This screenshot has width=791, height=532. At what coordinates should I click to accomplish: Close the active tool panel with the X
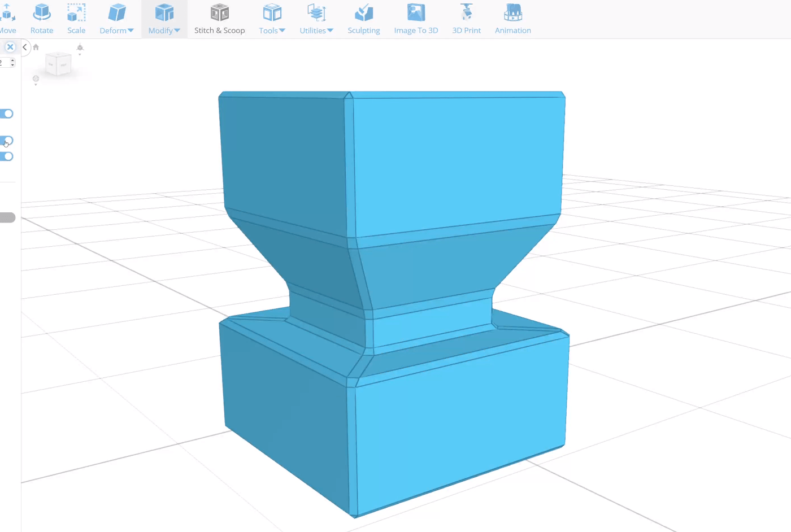[x=10, y=47]
